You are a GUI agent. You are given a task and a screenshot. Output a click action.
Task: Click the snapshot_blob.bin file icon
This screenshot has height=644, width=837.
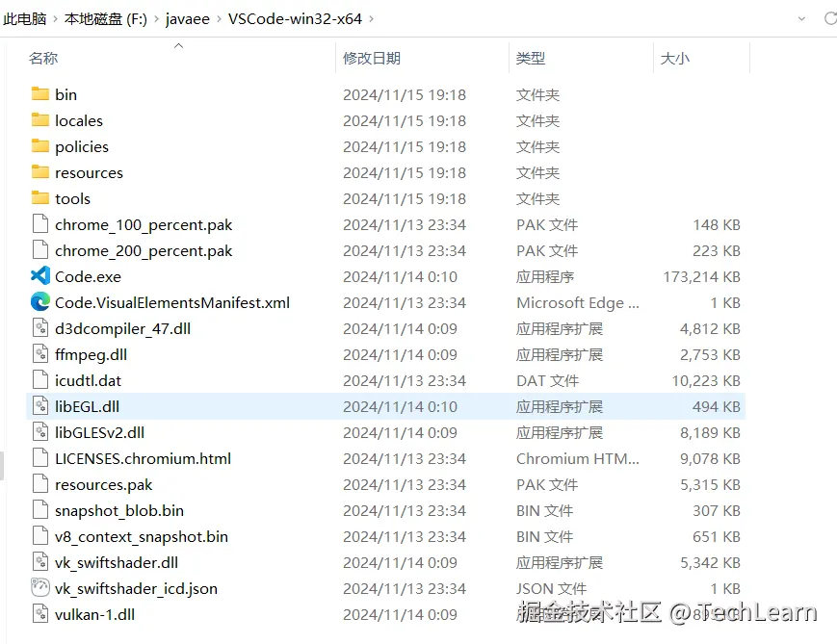click(x=40, y=510)
